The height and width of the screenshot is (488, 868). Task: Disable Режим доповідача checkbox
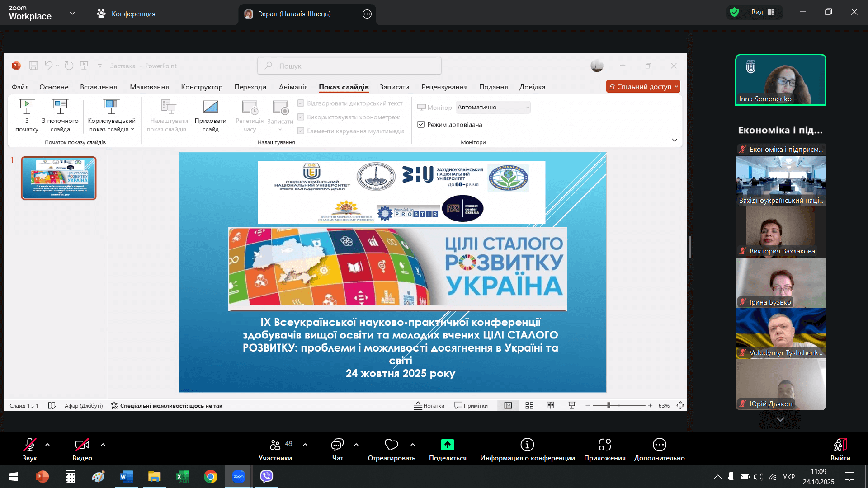click(421, 124)
